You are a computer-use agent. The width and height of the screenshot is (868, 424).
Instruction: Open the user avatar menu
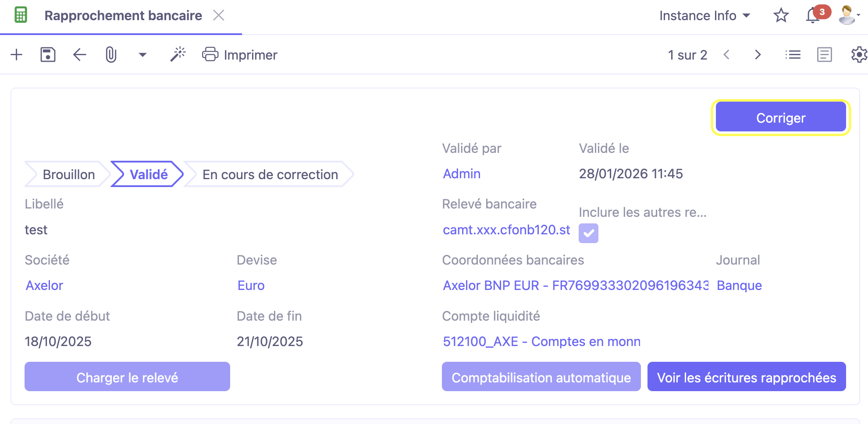coord(846,15)
